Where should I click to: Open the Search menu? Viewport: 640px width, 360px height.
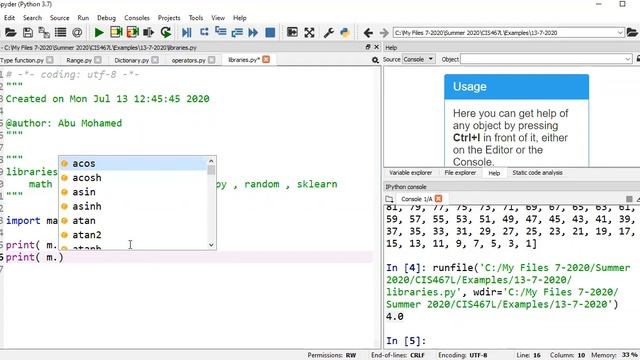point(32,18)
